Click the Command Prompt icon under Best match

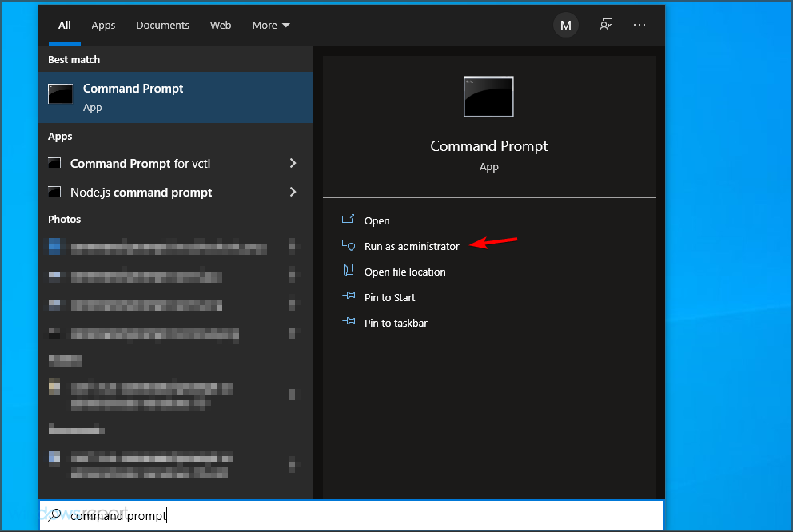[x=60, y=94]
